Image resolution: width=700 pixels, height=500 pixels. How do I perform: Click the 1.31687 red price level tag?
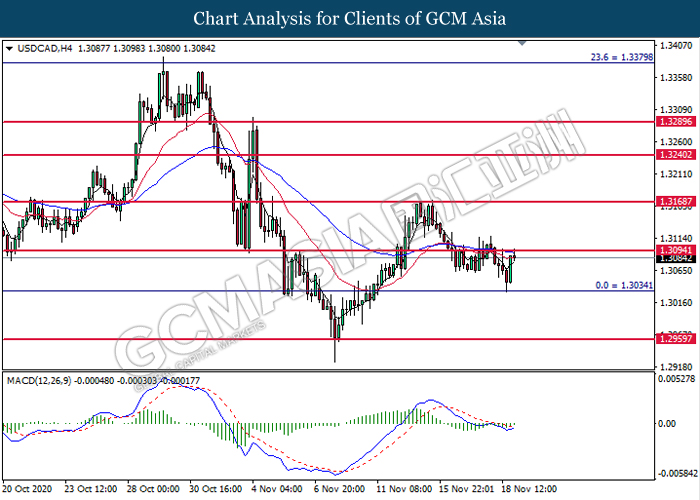676,202
